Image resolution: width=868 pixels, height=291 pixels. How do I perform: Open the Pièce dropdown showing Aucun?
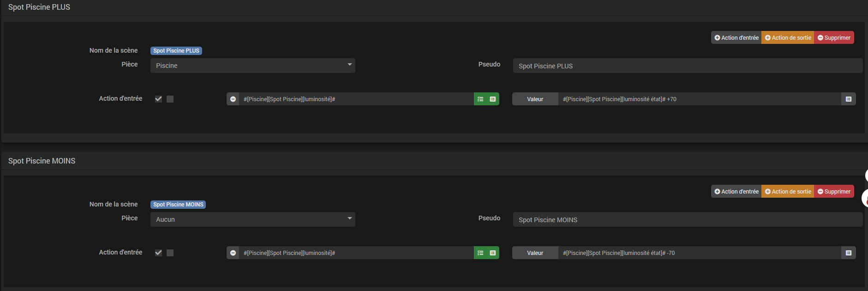pos(252,219)
